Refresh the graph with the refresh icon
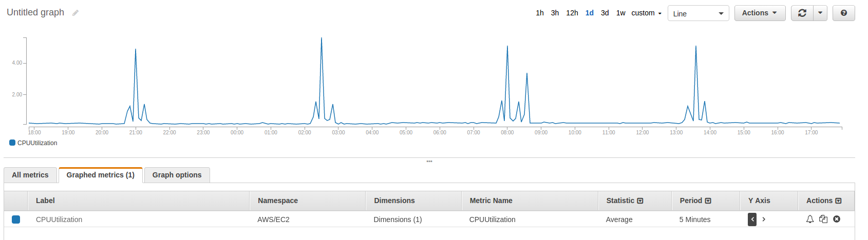Screen dimensions: 868x240 tap(802, 13)
